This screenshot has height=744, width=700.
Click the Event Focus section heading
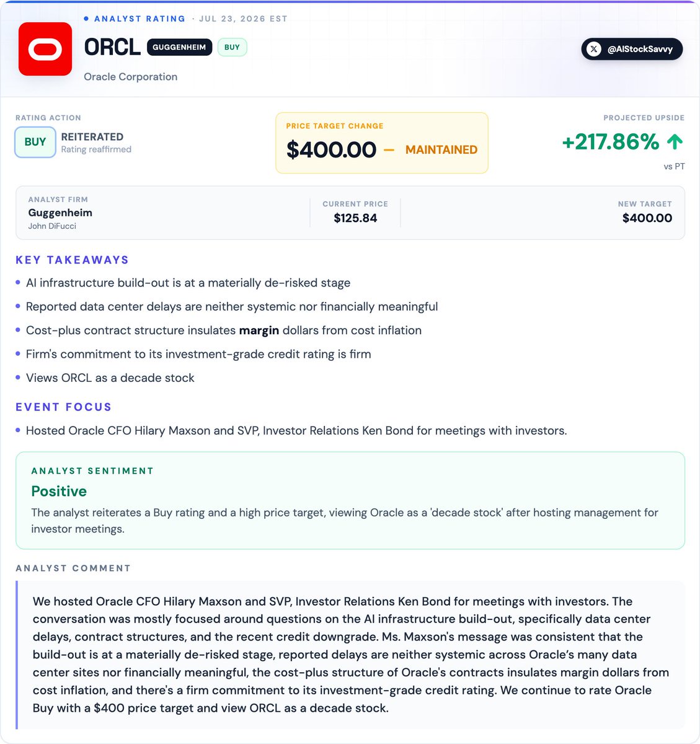coord(64,407)
